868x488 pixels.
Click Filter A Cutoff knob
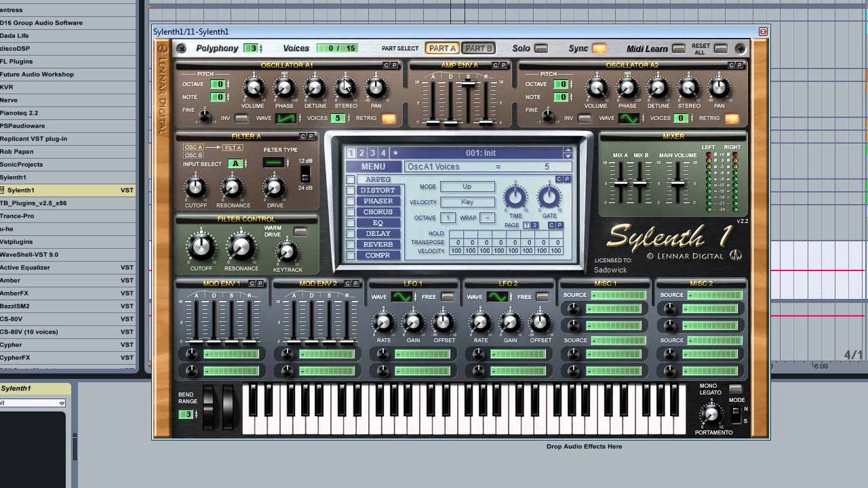click(x=196, y=187)
